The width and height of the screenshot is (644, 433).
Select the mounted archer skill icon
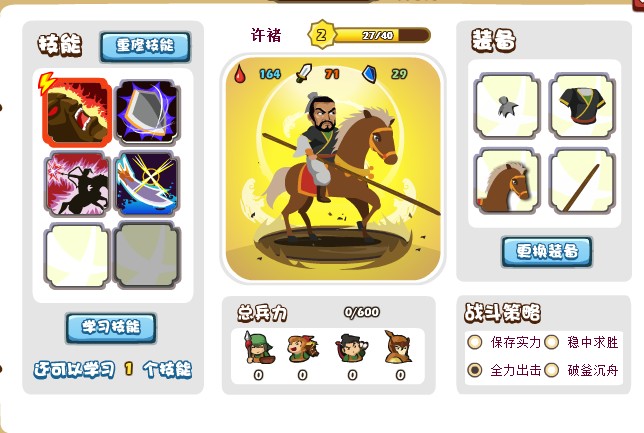click(77, 184)
